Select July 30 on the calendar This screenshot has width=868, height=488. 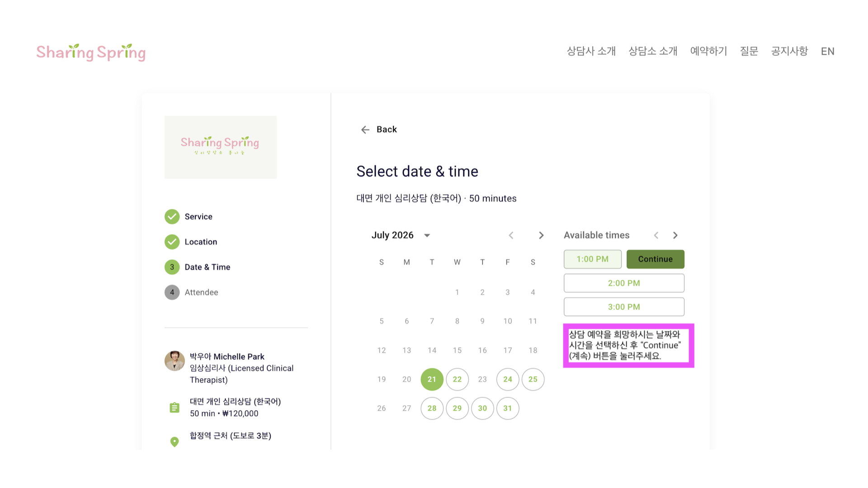pyautogui.click(x=482, y=408)
